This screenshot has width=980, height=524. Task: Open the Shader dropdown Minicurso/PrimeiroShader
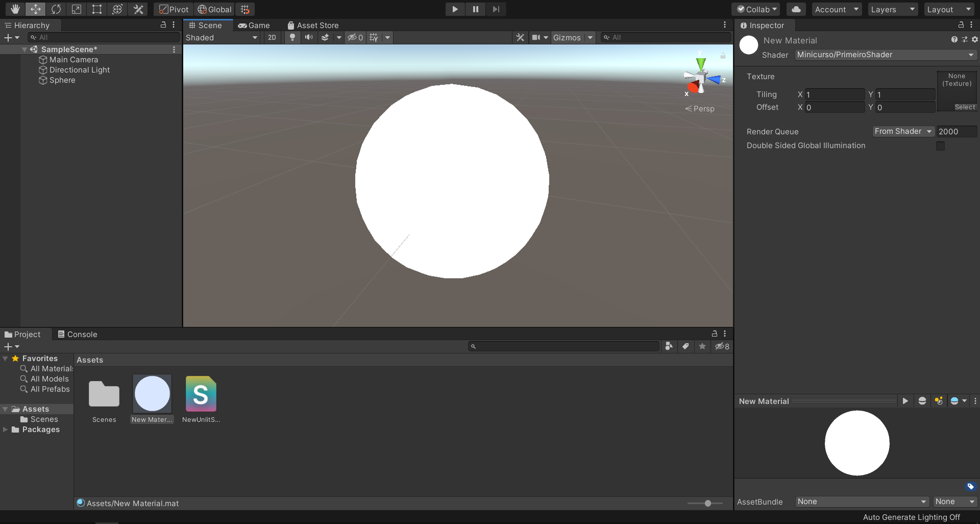[886, 55]
